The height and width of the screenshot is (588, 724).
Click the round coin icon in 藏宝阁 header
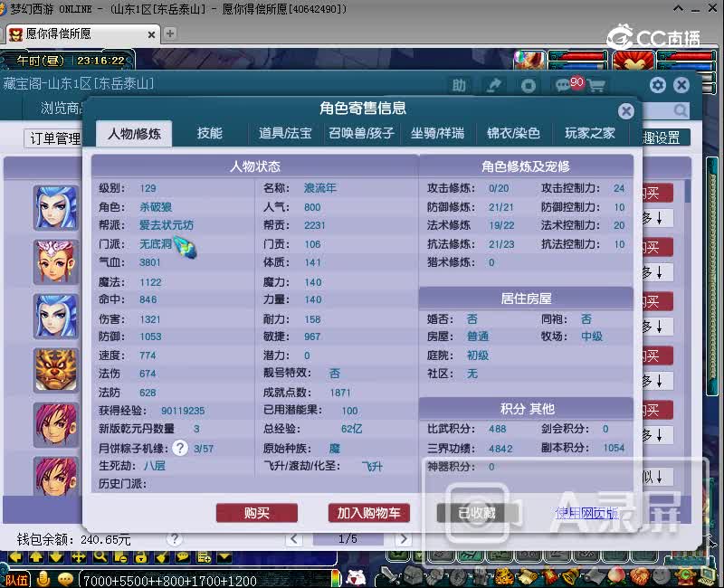pyautogui.click(x=529, y=86)
